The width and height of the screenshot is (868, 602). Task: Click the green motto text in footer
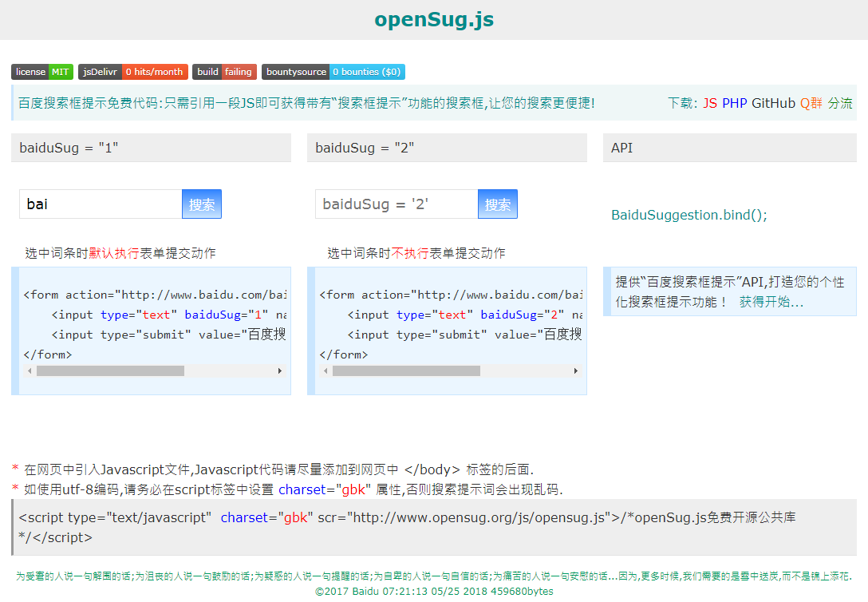[x=434, y=576]
